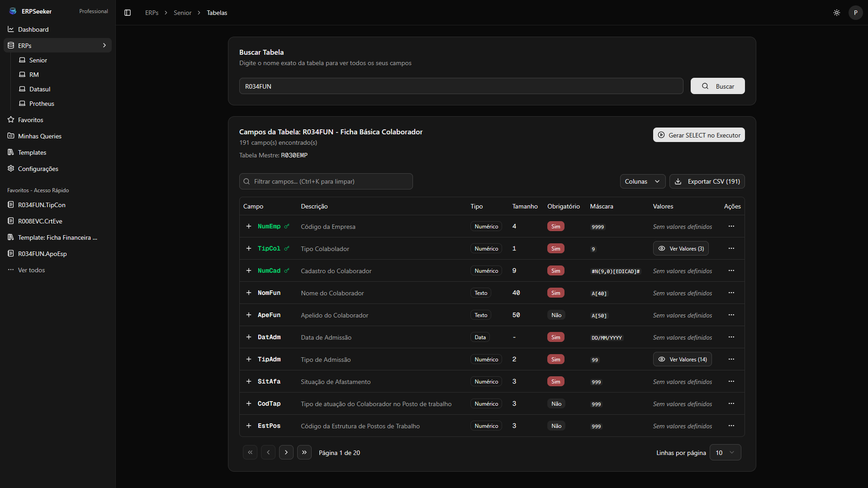Open the Dashboard from the sidebar
Image resolution: width=868 pixels, height=488 pixels.
tap(33, 29)
